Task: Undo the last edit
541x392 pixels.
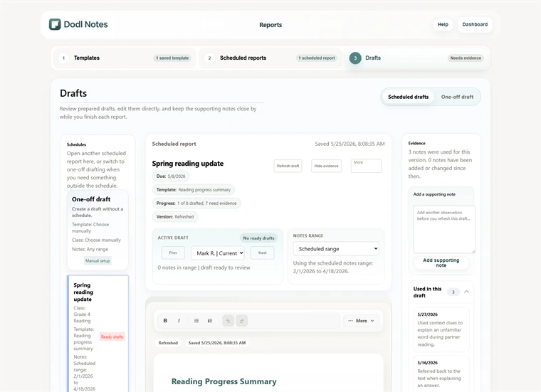Action: click(x=228, y=321)
